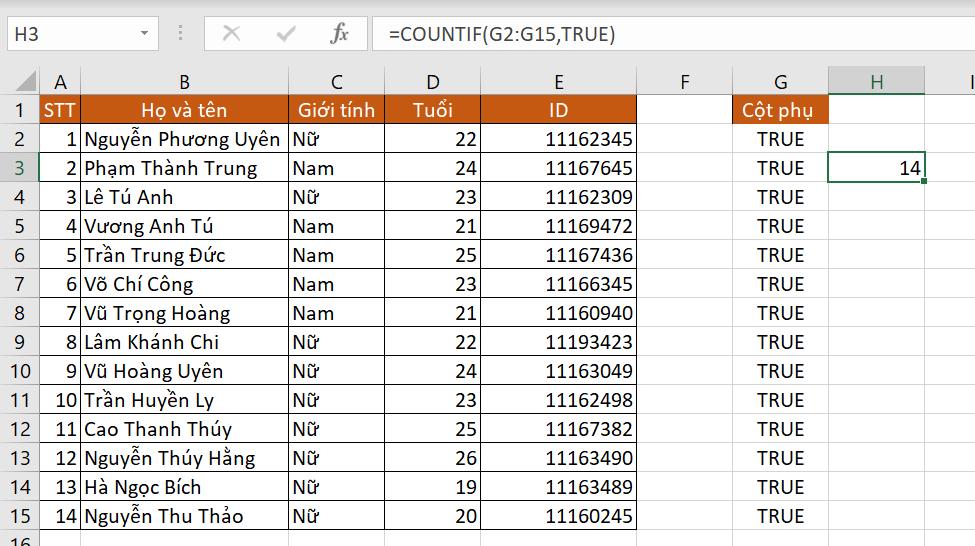This screenshot has height=546, width=975.
Task: Click the Select All corner triangle
Action: tap(25, 81)
